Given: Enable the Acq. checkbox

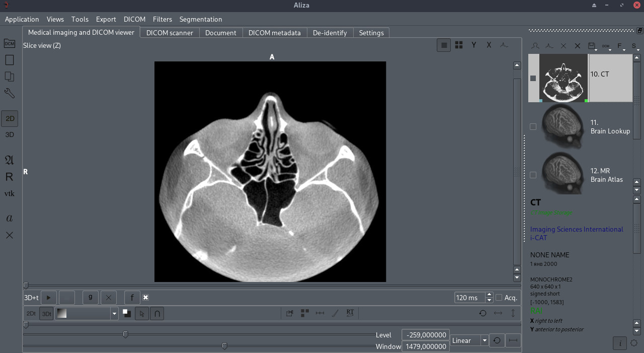Looking at the screenshot, I should 499,298.
